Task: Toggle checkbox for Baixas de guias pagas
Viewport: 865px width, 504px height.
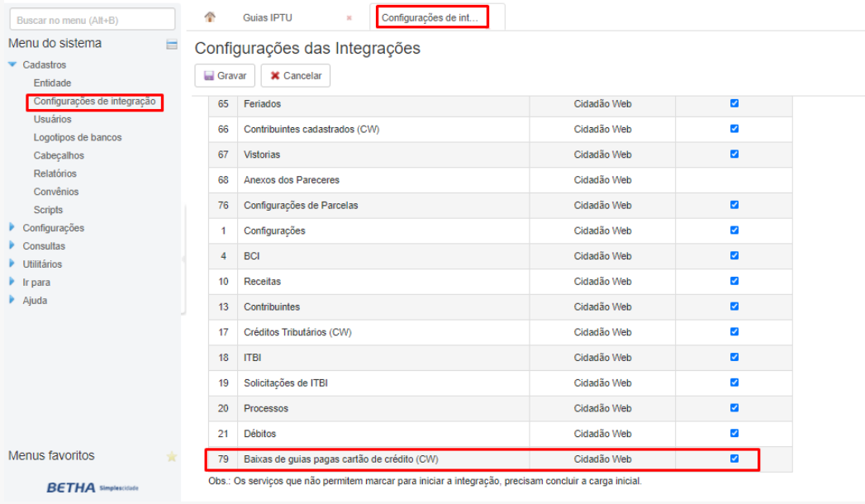Action: click(734, 459)
